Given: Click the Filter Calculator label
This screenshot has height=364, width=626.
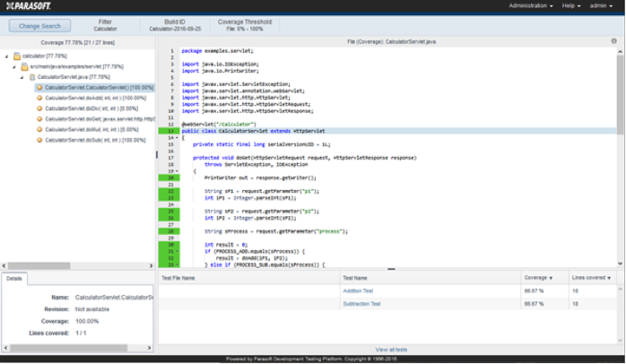Looking at the screenshot, I should click(x=106, y=25).
